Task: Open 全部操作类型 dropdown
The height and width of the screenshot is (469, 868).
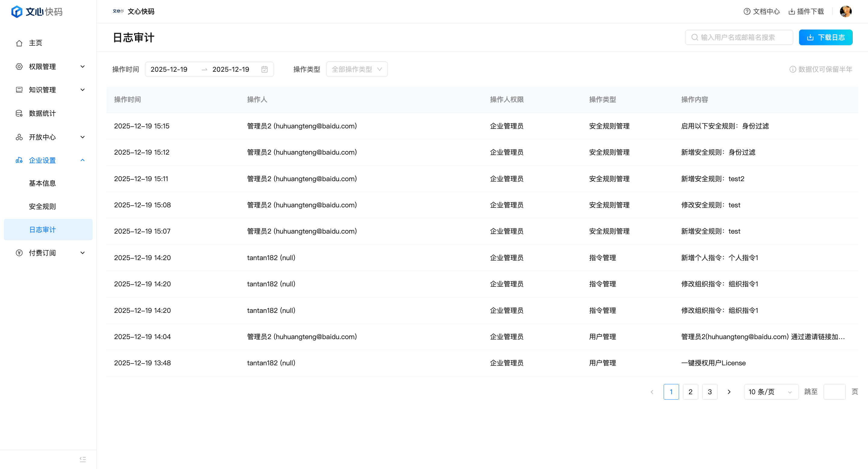Action: (x=357, y=69)
